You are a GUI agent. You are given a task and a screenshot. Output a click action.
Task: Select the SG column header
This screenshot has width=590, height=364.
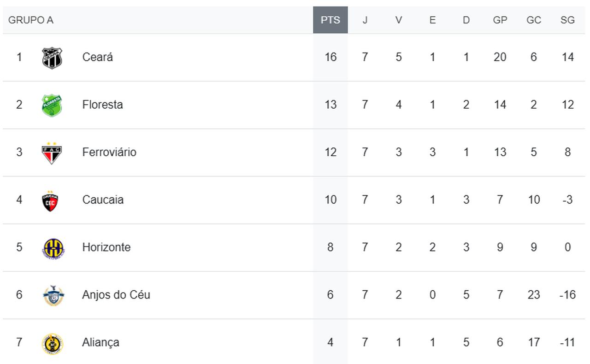(567, 20)
